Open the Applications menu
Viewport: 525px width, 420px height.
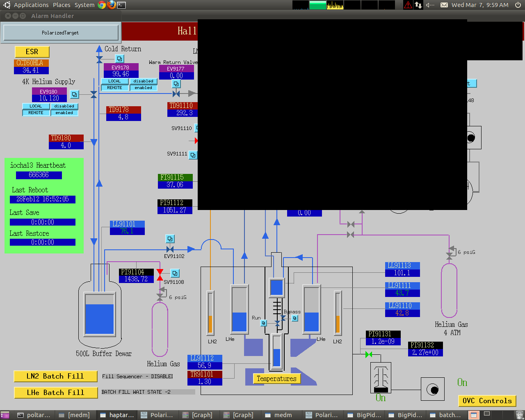pyautogui.click(x=31, y=5)
